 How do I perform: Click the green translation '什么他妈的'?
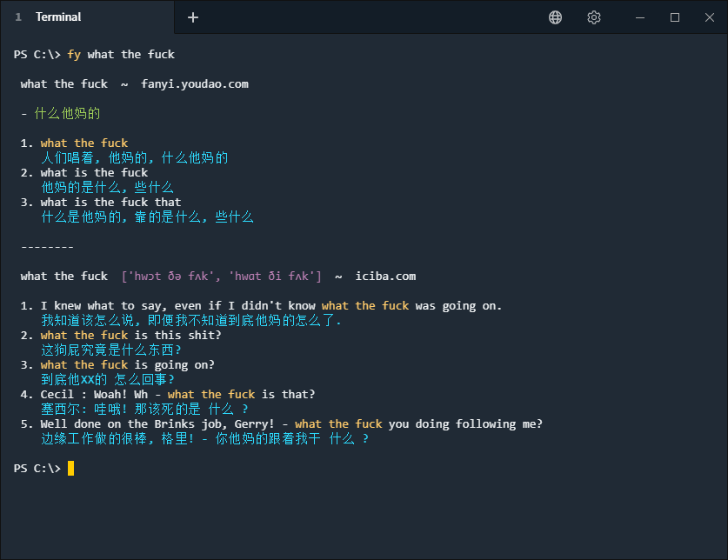[x=67, y=113]
